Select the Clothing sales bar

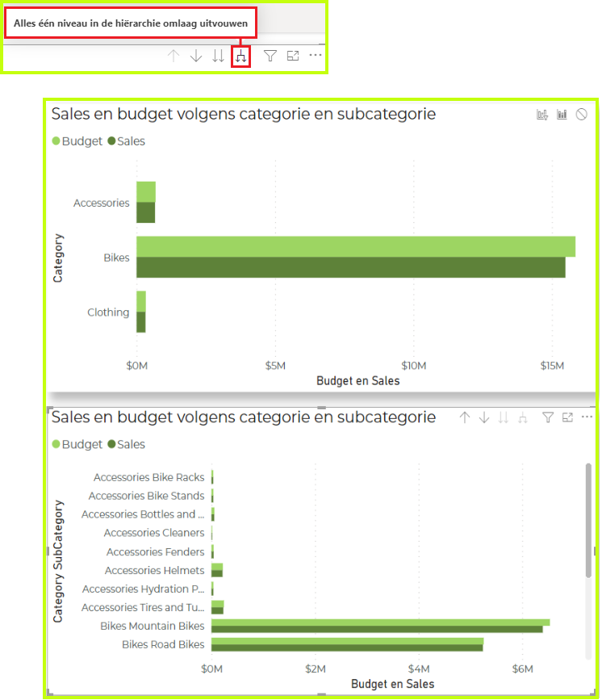tap(141, 322)
